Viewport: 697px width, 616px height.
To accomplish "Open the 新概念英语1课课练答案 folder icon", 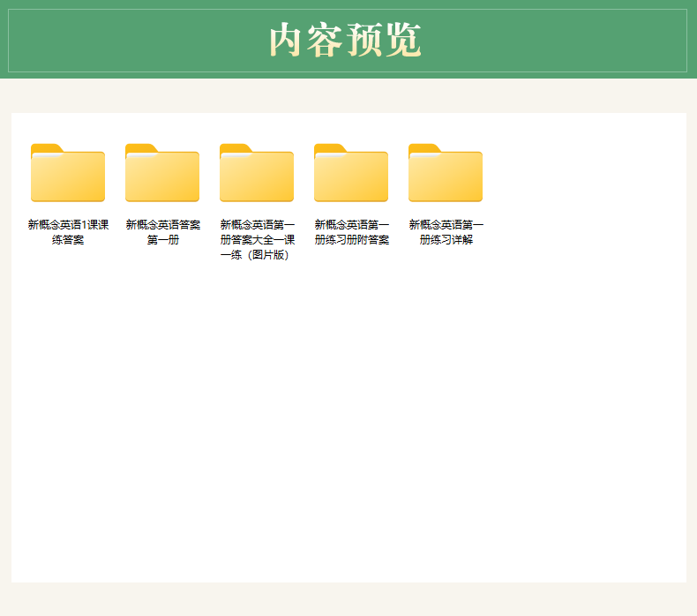I will 68,173.
